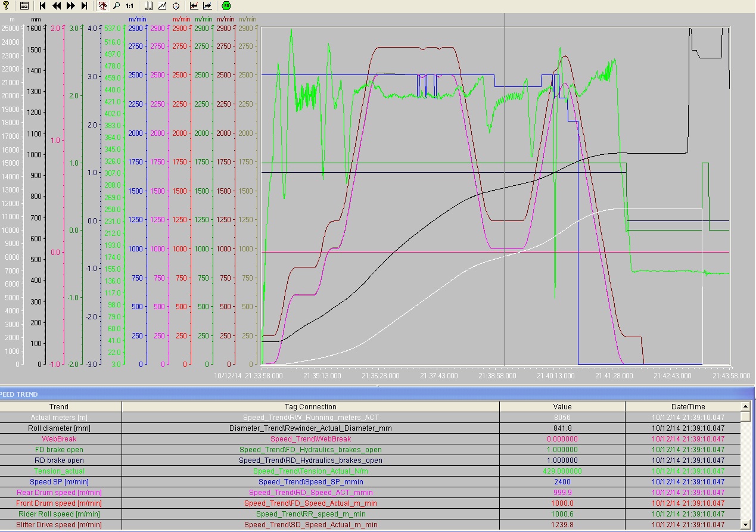Step forward with the fast-forward arrows
The height and width of the screenshot is (532, 756).
tap(70, 6)
